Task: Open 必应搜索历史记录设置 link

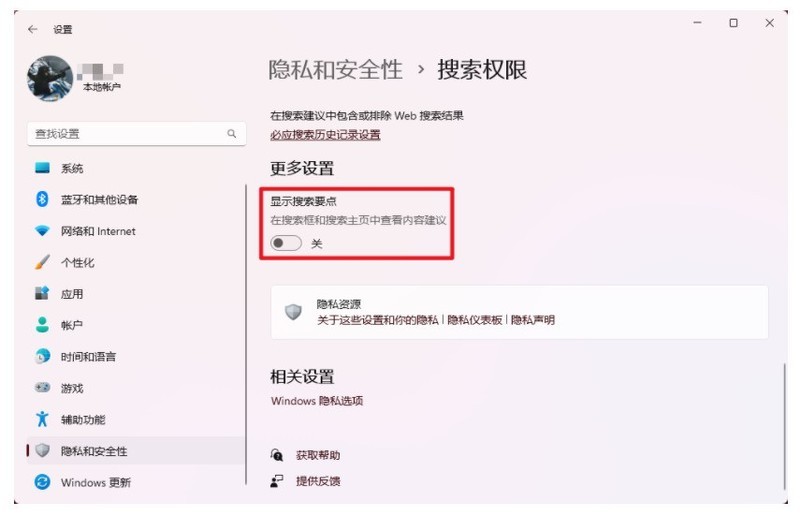Action: [325, 135]
